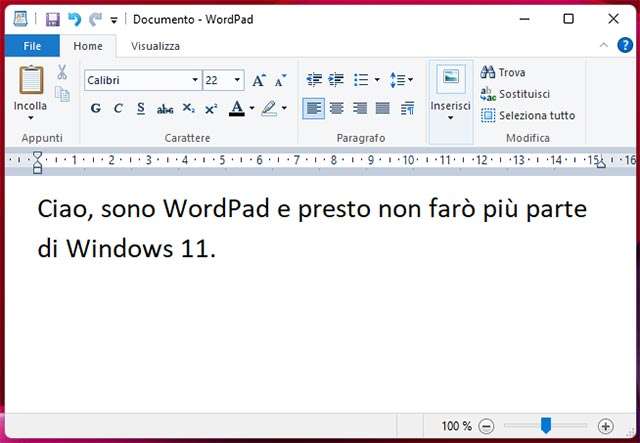Click Seleziona tutto button
Viewport: 640px width, 443px height.
point(528,115)
